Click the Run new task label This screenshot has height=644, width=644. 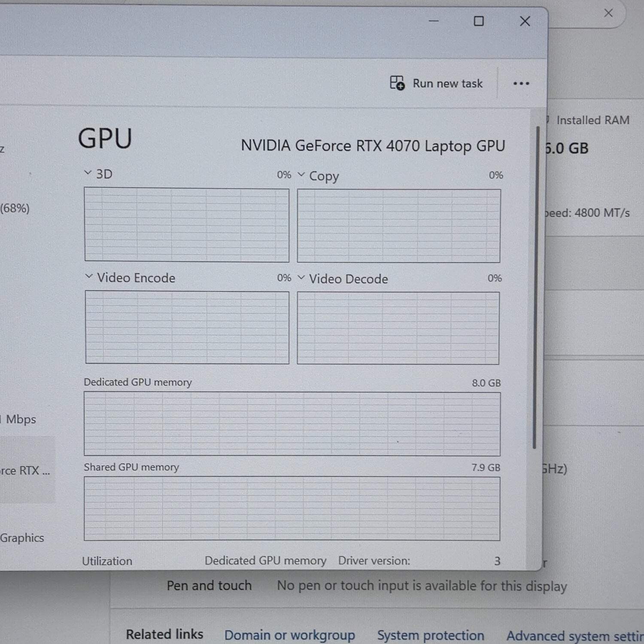click(447, 83)
